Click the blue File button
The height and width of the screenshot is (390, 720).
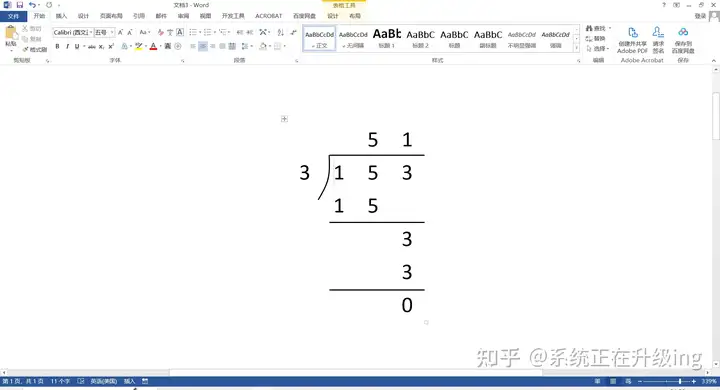[x=13, y=16]
